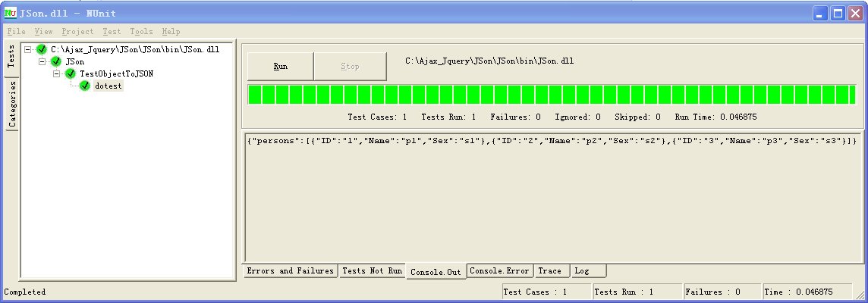Click green pass icon next to JSon node
868x303 pixels.
point(56,61)
